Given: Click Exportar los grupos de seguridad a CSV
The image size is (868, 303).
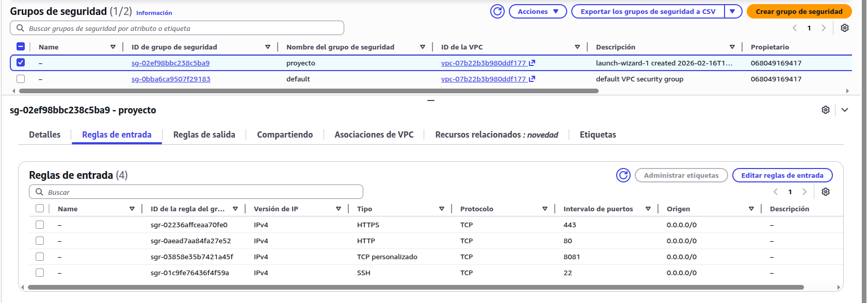Looking at the screenshot, I should click(648, 11).
